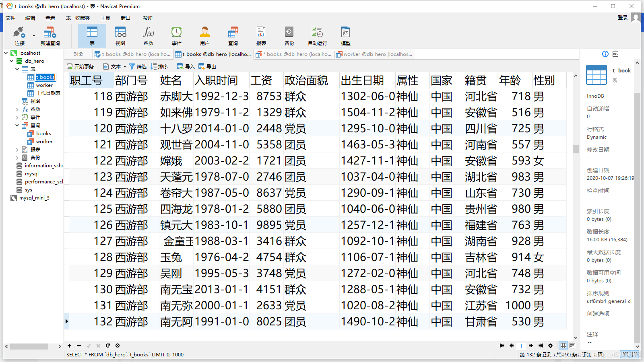Screen dimensions: 644x362
Task: Click the 筛选 filter button
Action: (138, 66)
